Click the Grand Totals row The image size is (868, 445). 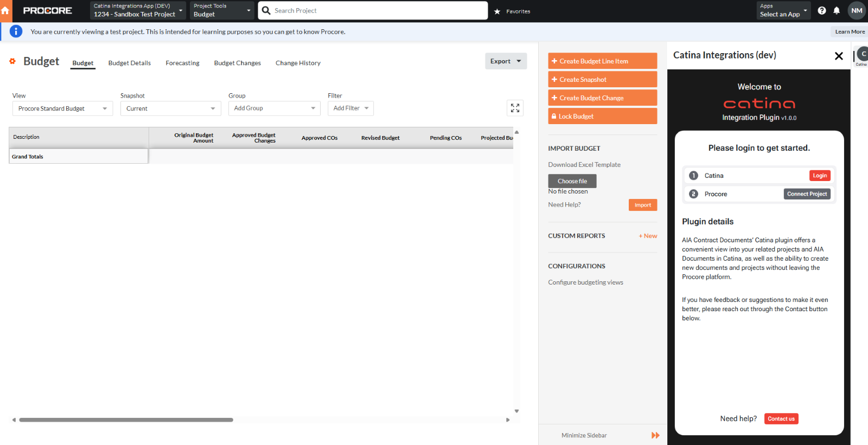pos(261,157)
